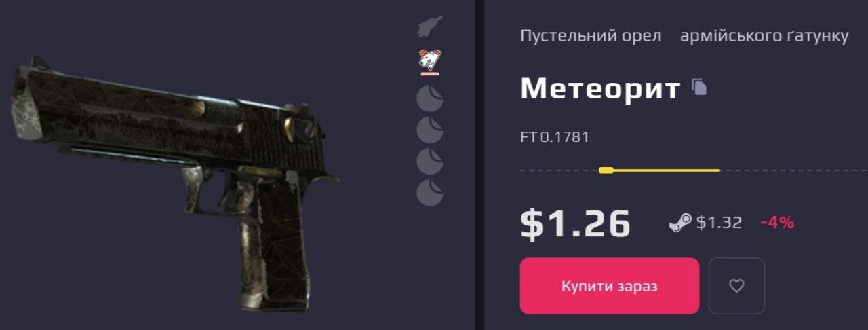Click the FT 0.1781 float value
868x330 pixels.
click(555, 137)
